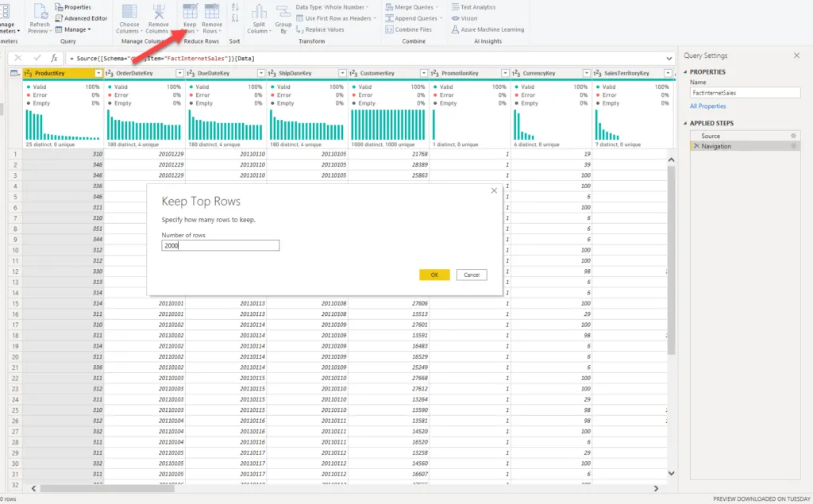
Task: Cancel the Keep Top Rows dialog
Action: [472, 275]
